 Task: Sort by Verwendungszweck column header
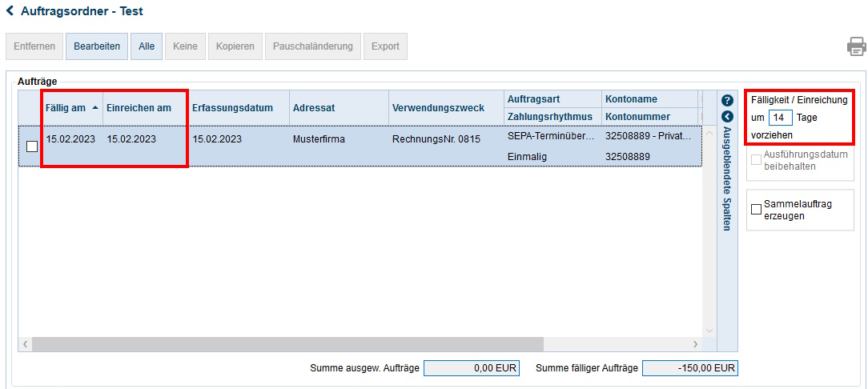(446, 108)
